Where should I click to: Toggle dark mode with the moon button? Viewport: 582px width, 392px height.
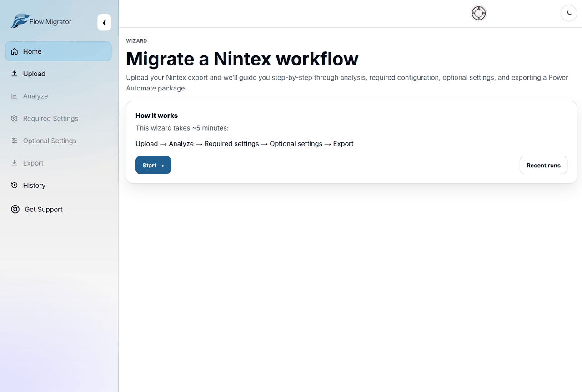pos(569,13)
